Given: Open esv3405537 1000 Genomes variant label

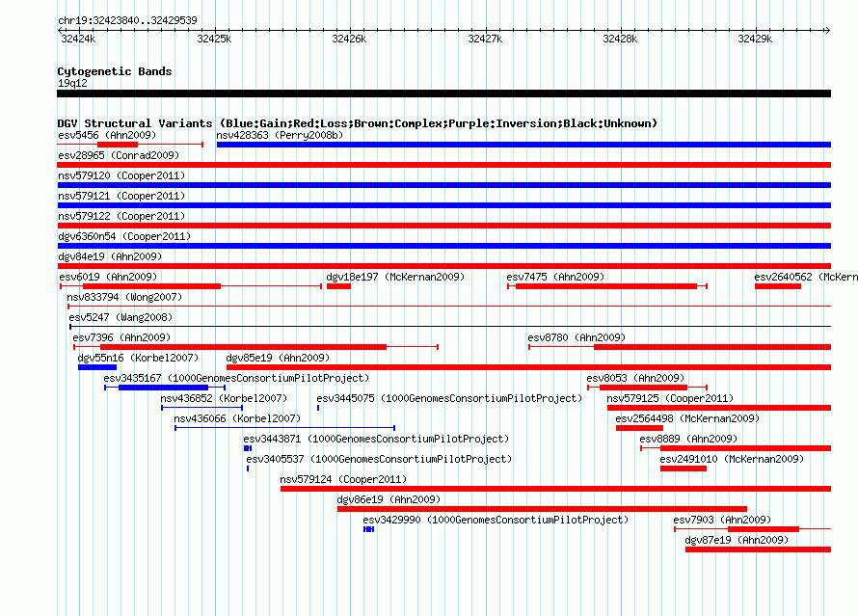Looking at the screenshot, I should click(379, 459).
